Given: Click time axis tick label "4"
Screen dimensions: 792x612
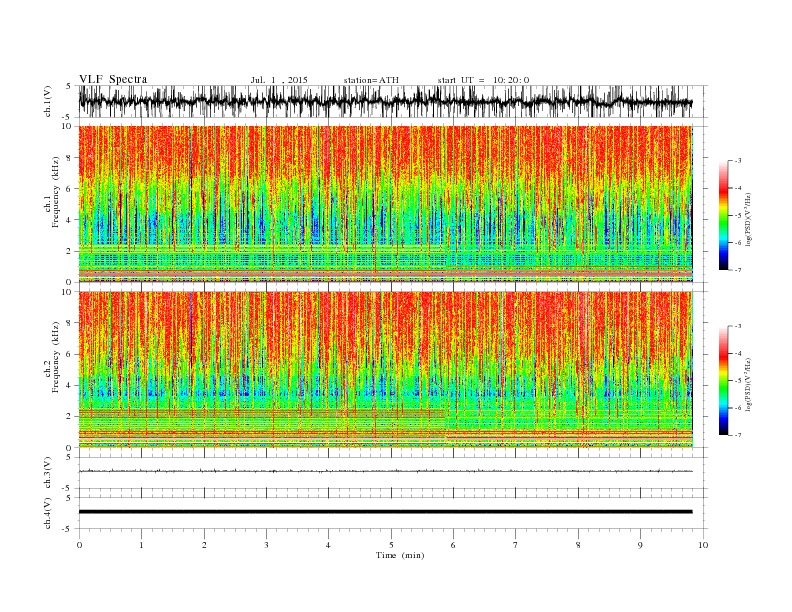Looking at the screenshot, I should (x=328, y=545).
